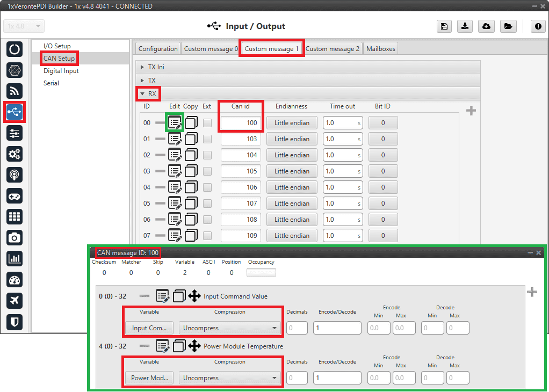549x392 pixels.
Task: Expand the TX Ini section
Action: (x=156, y=67)
